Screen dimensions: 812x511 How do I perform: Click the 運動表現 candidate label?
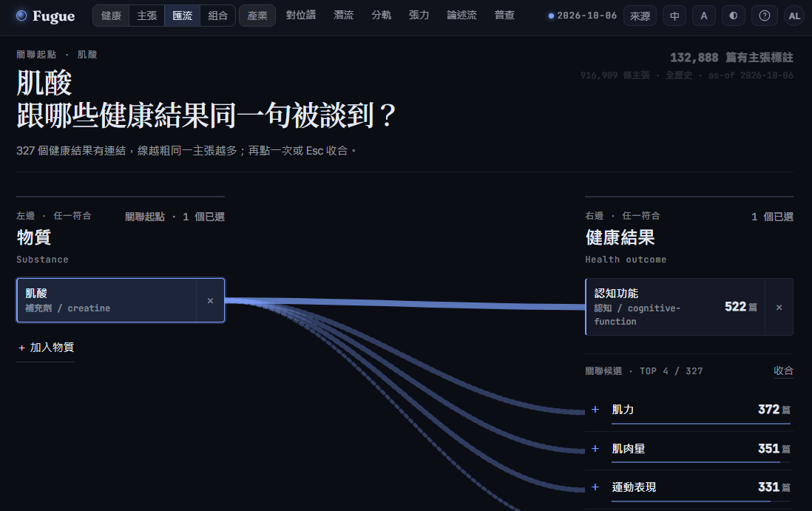634,487
